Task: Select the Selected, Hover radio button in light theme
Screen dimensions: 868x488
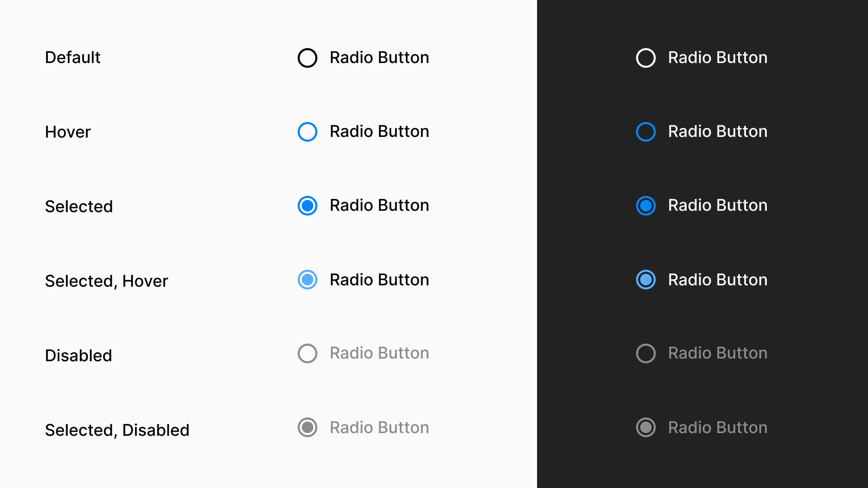Action: pos(307,280)
